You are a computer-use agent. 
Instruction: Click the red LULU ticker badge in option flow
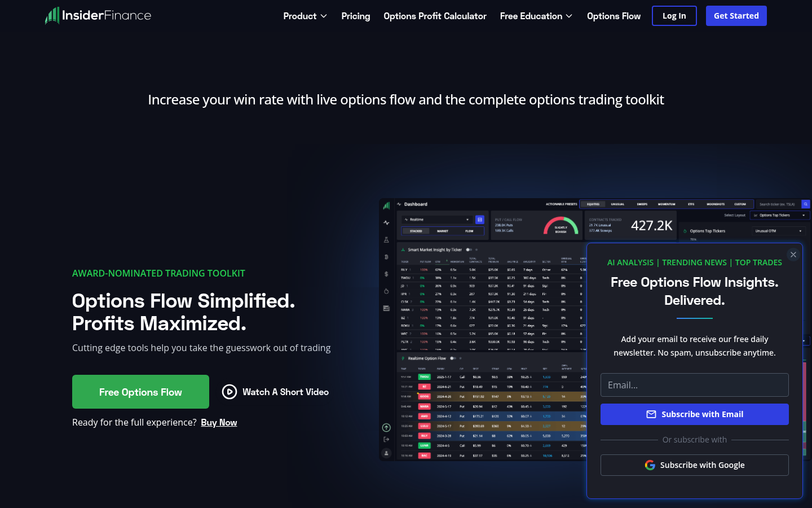click(424, 426)
